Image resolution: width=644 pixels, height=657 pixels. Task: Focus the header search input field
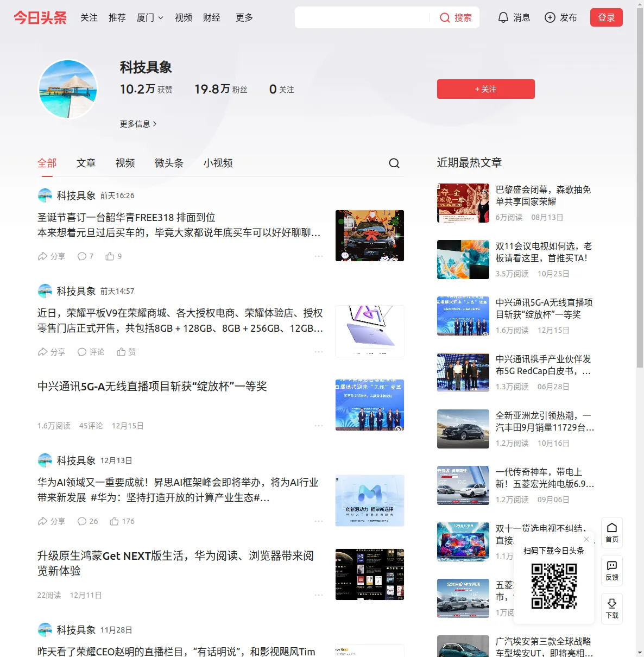tap(362, 17)
